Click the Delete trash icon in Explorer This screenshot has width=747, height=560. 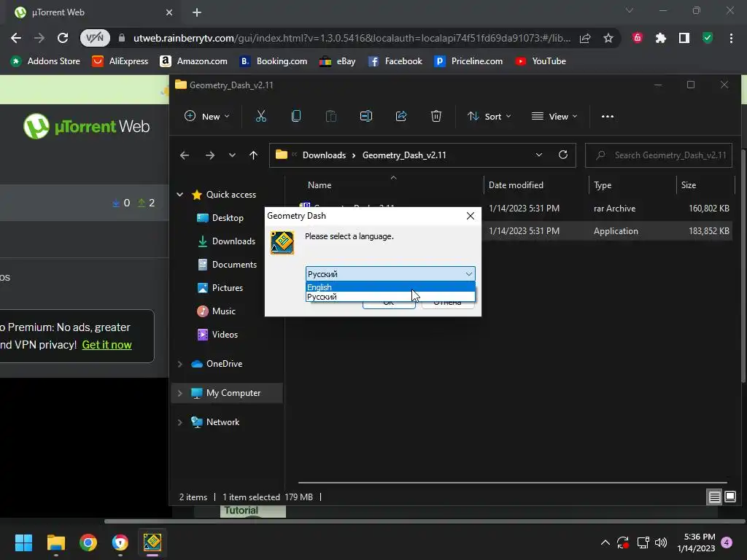click(x=436, y=116)
